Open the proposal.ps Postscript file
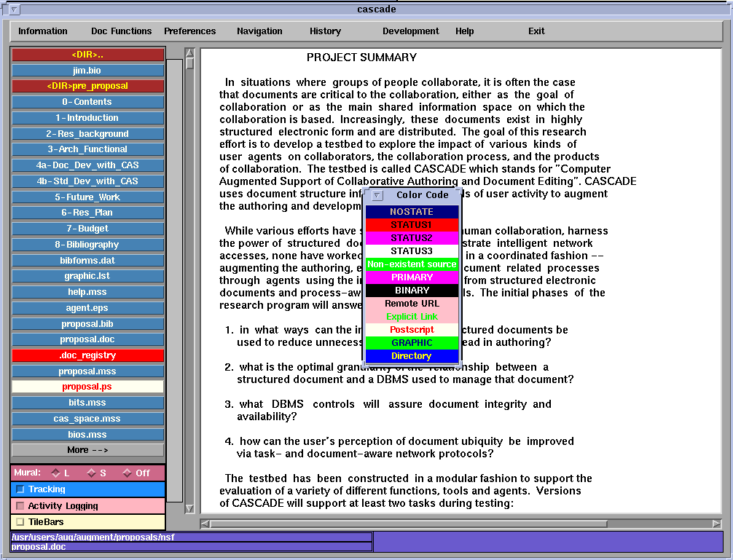 [87, 387]
